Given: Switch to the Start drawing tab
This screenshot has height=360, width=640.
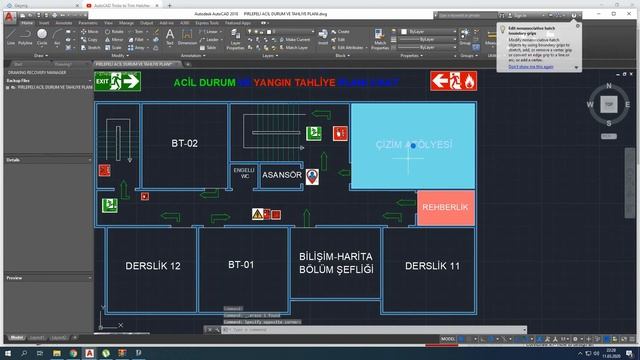Looking at the screenshot, I should point(18,64).
